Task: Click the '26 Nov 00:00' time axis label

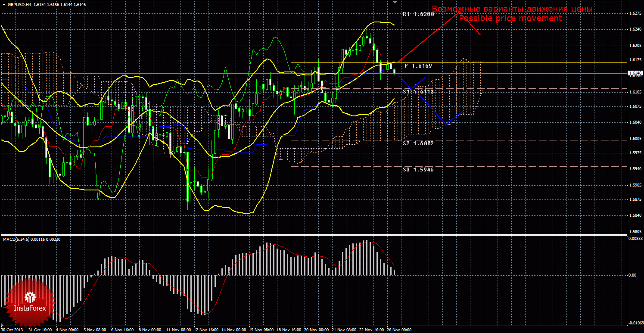Action: click(x=399, y=330)
